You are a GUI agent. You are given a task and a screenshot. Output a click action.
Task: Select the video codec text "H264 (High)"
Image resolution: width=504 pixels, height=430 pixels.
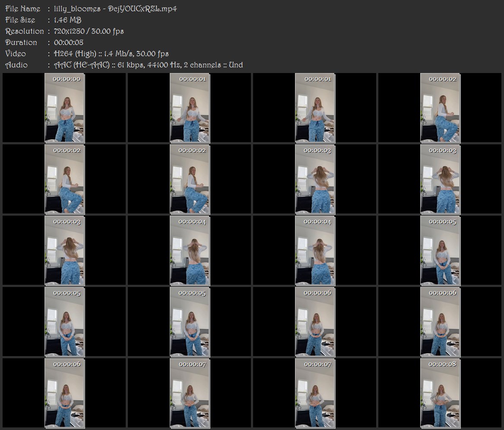(x=75, y=54)
